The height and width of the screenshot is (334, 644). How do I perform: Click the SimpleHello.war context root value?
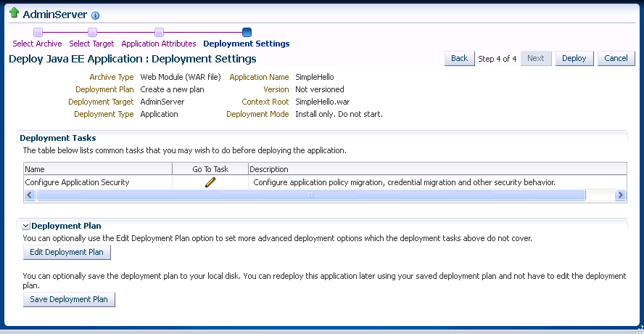pos(323,102)
